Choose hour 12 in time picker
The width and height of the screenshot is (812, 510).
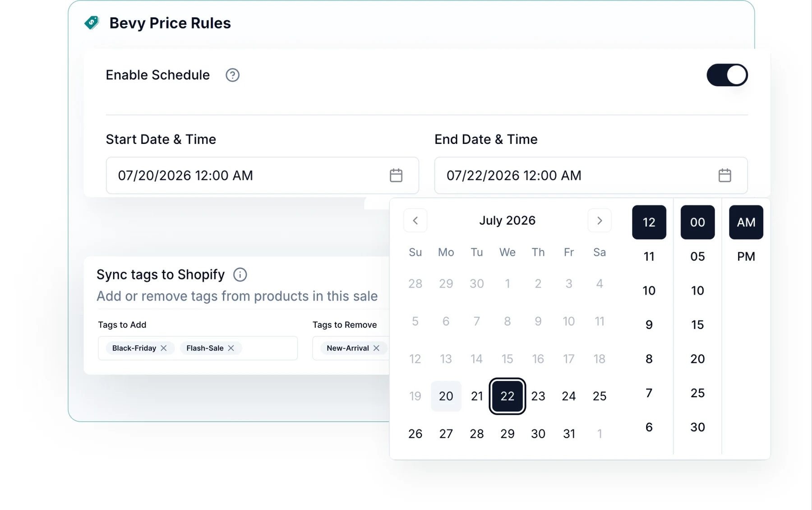pyautogui.click(x=649, y=222)
